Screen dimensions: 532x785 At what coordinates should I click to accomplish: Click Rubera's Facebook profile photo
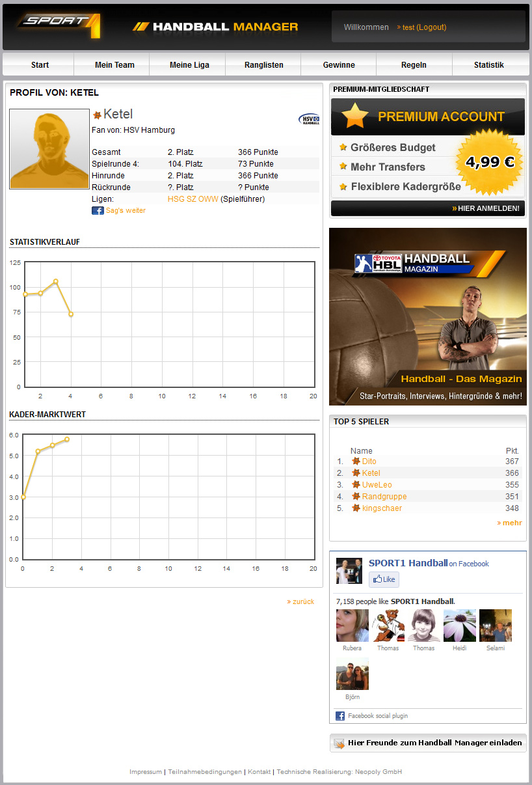(352, 626)
